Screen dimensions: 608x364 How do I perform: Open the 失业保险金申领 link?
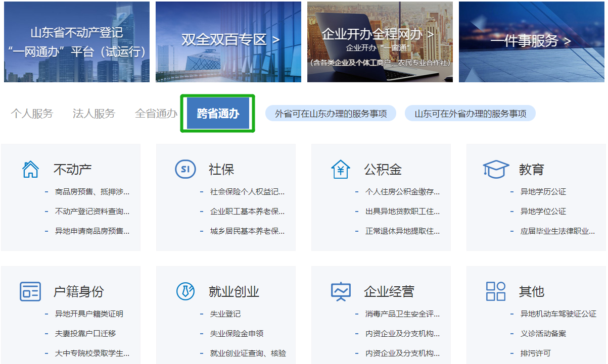point(237,334)
